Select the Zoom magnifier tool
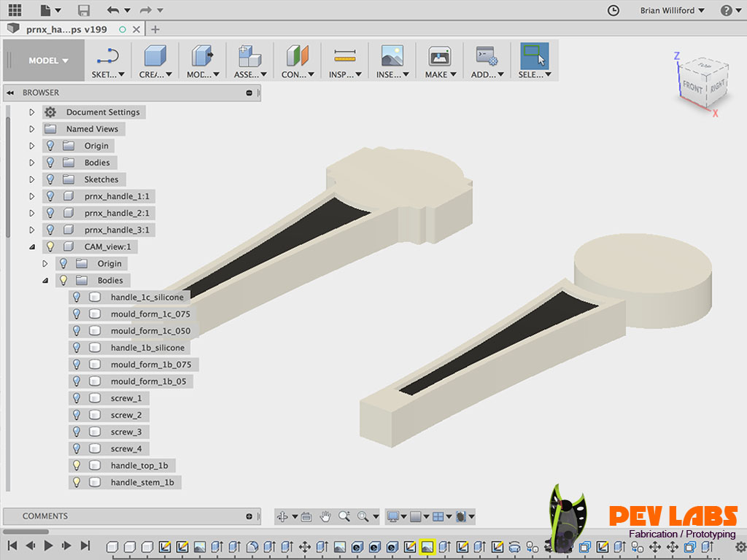 click(x=344, y=516)
